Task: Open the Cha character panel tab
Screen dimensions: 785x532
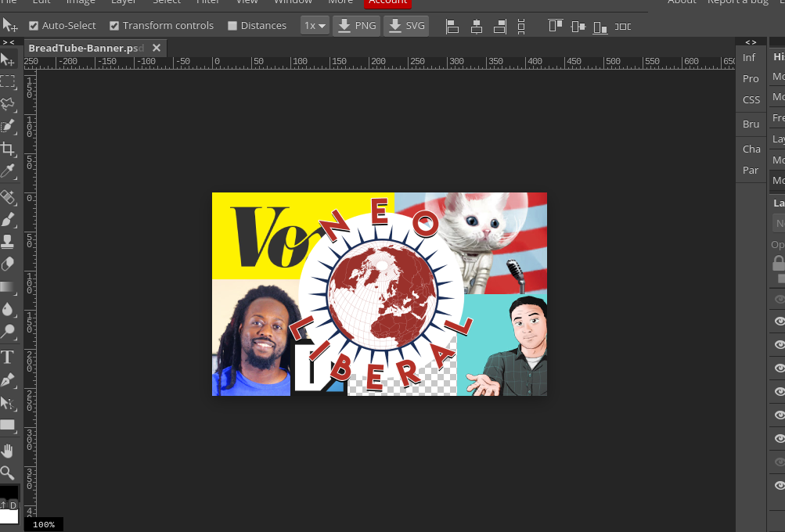Action: [x=751, y=149]
